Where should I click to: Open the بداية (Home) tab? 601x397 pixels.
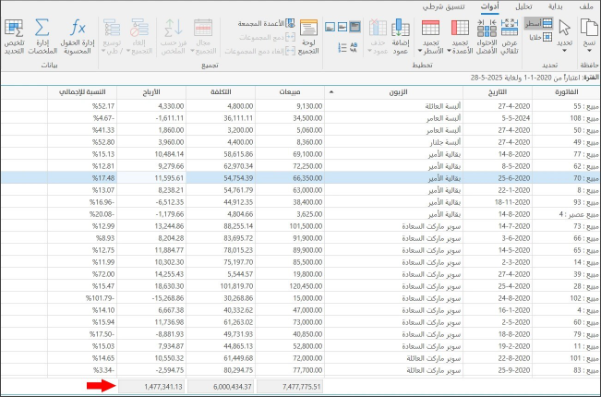[555, 7]
